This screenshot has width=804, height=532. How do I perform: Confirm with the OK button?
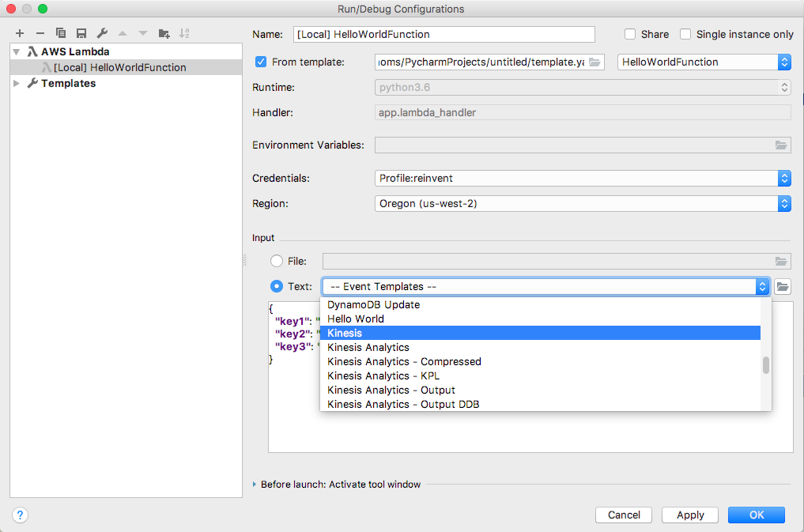(757, 515)
